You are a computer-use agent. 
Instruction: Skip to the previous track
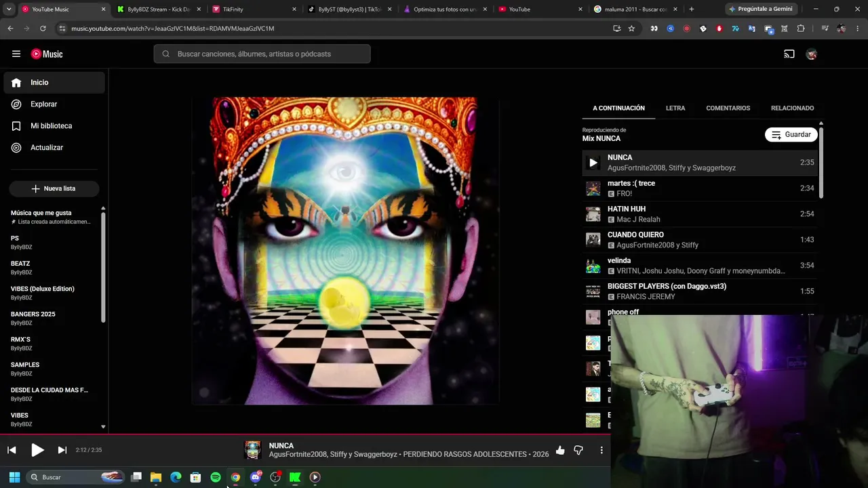tap(12, 450)
